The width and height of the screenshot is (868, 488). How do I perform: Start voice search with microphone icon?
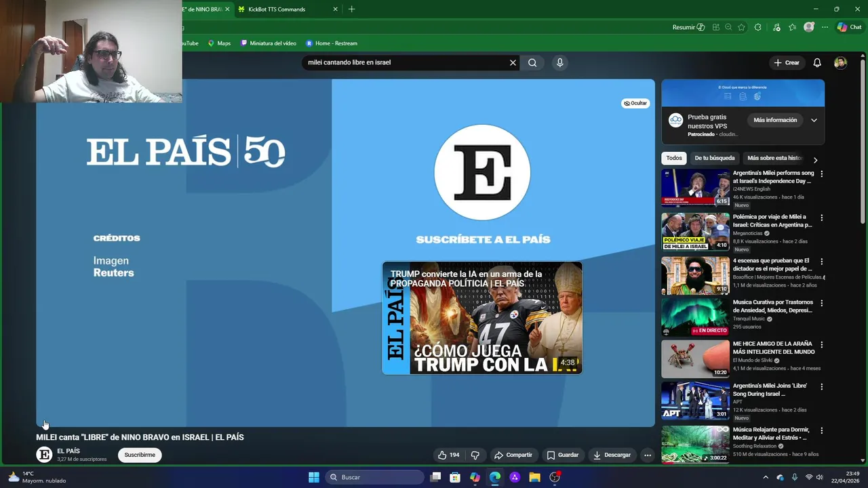point(559,62)
